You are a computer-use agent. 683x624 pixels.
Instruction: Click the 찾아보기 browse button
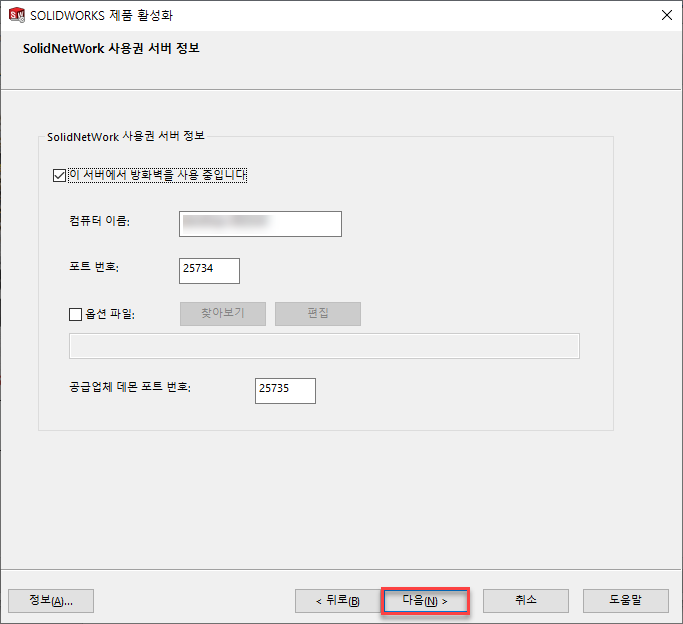(223, 314)
